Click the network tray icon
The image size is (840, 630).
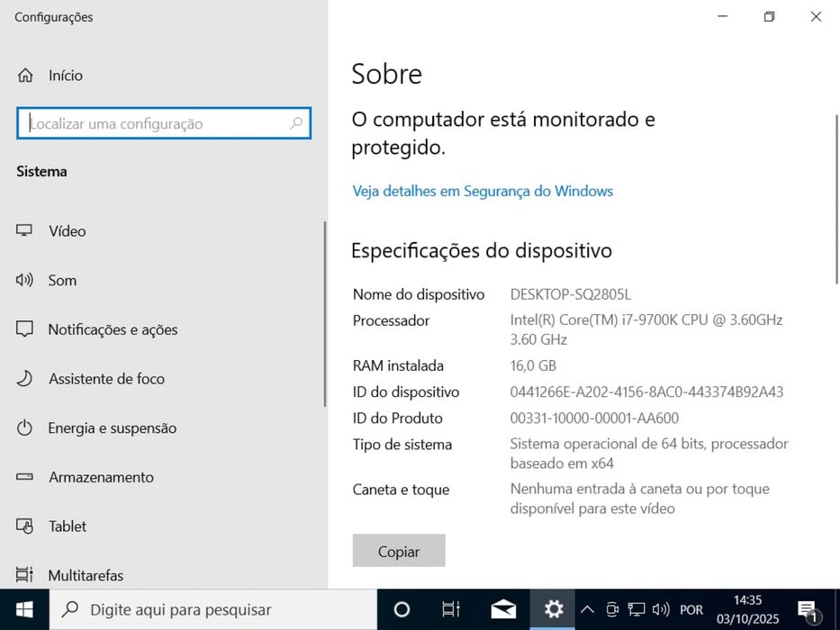tap(637, 609)
